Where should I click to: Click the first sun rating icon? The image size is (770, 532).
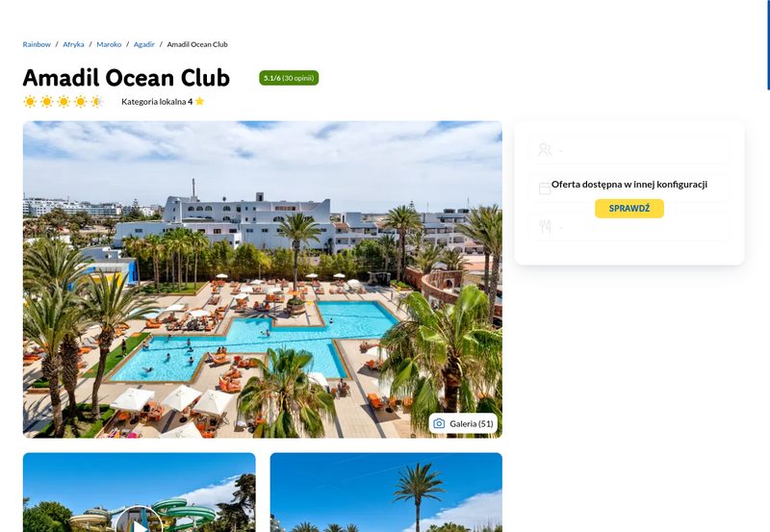30,102
